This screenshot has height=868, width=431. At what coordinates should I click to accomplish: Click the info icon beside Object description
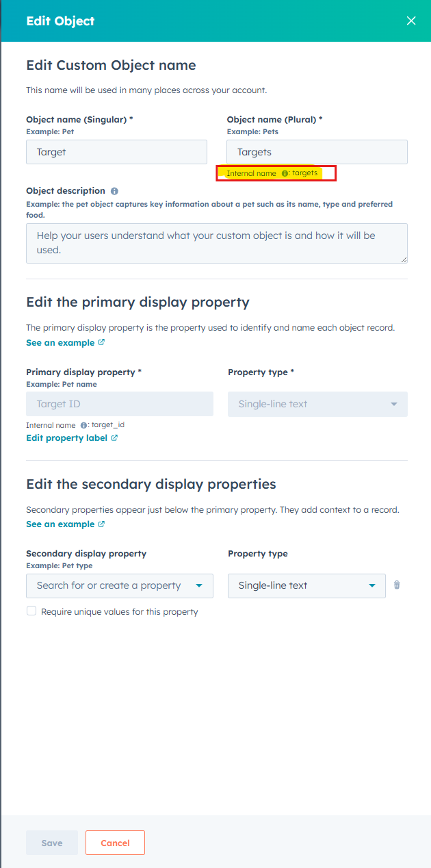coord(114,191)
